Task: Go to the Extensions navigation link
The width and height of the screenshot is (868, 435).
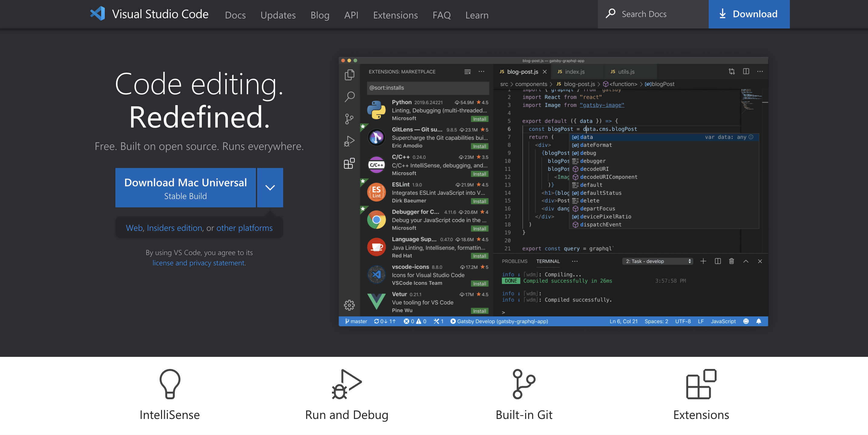Action: point(395,15)
